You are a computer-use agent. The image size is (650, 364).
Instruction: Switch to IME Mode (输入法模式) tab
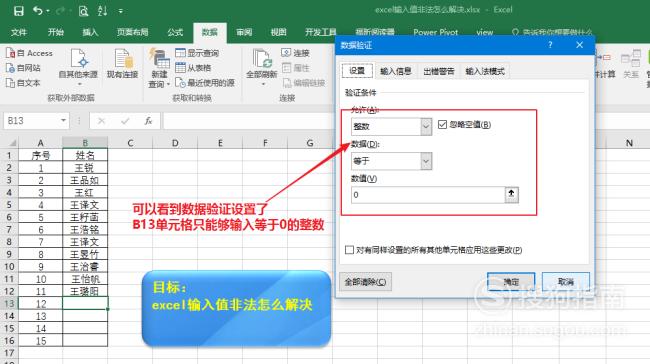[485, 71]
